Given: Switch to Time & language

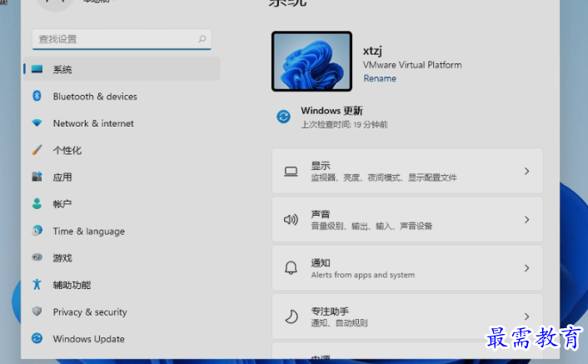Looking at the screenshot, I should [122, 231].
